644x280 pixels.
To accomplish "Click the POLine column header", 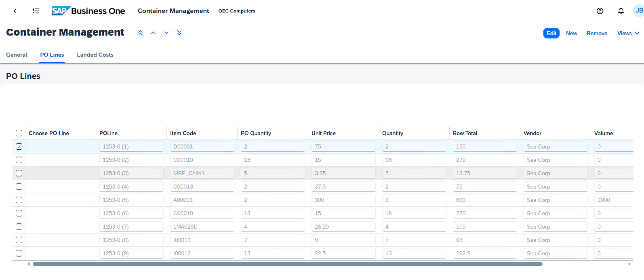I will [x=131, y=133].
